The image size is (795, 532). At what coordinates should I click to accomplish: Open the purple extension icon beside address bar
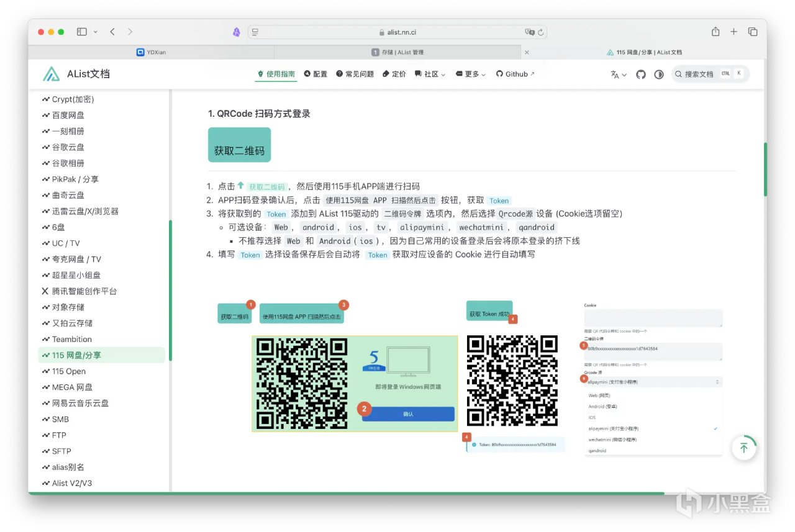tap(237, 32)
